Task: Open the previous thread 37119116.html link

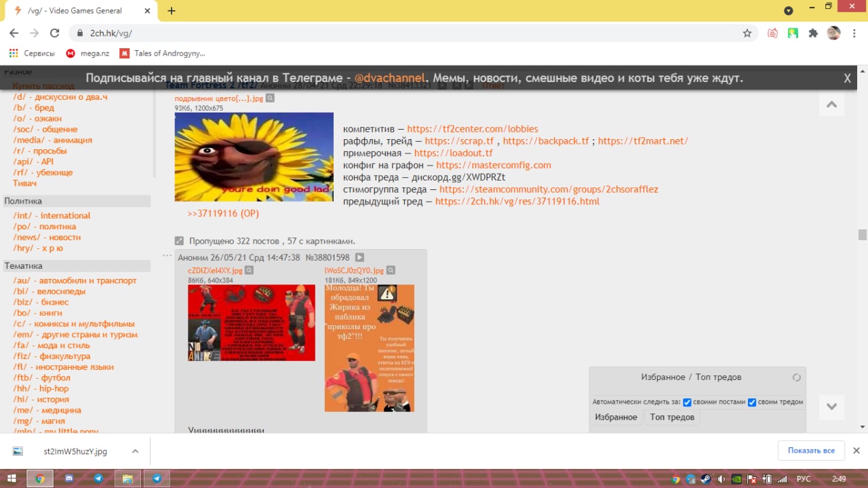Action: coord(517,202)
